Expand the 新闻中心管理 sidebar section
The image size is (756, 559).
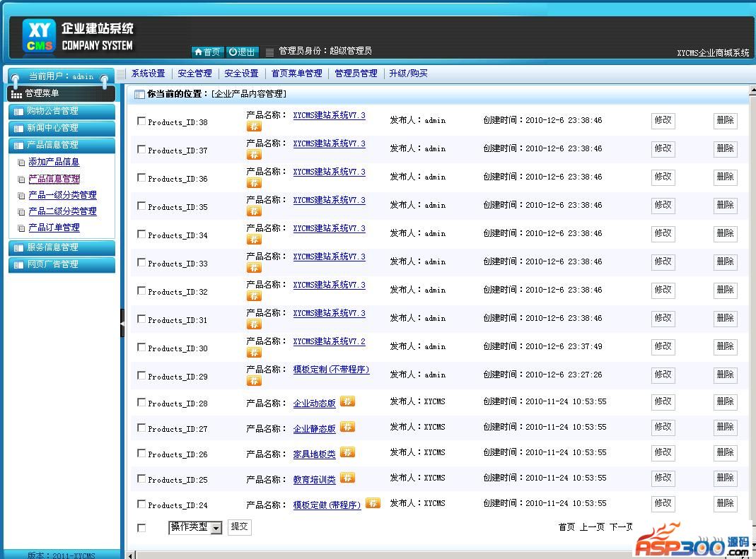(61, 128)
